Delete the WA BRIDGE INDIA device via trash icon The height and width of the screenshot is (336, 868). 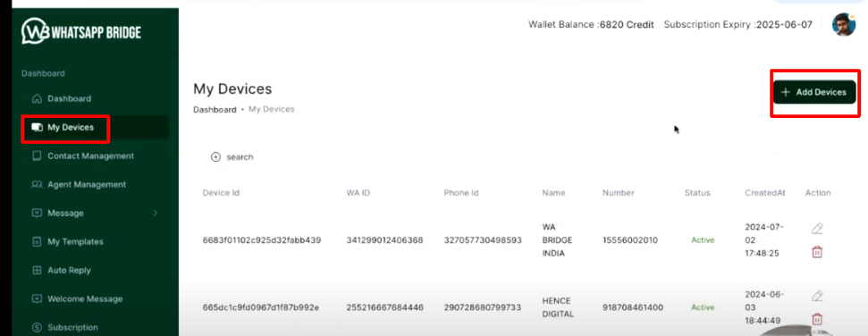[817, 252]
